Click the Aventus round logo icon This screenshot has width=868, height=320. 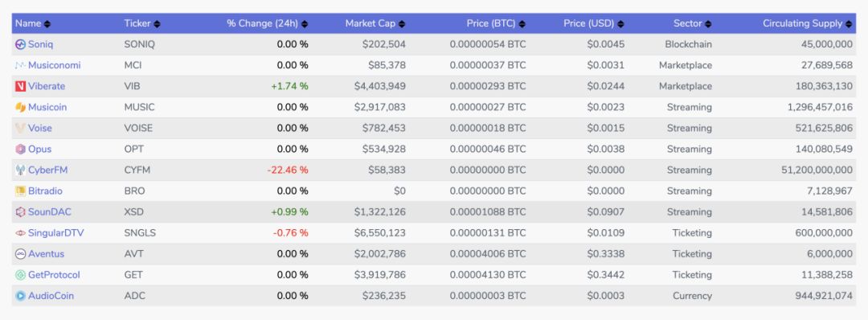coord(20,254)
